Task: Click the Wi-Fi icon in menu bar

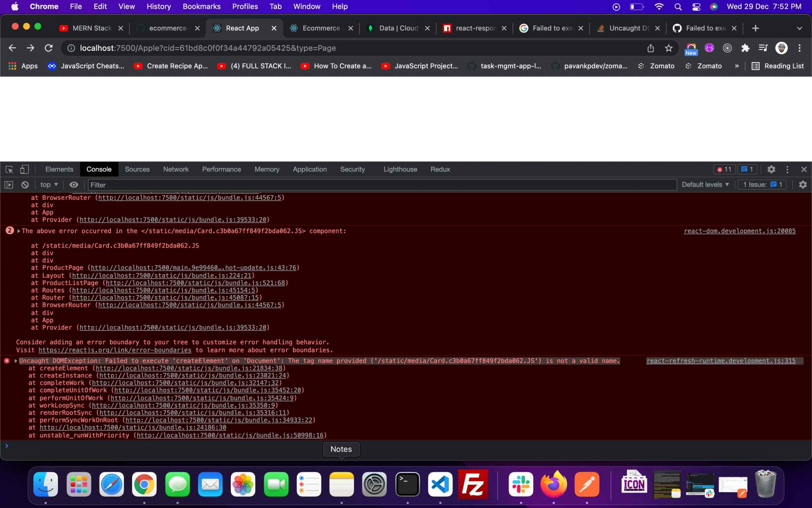Action: [x=659, y=6]
